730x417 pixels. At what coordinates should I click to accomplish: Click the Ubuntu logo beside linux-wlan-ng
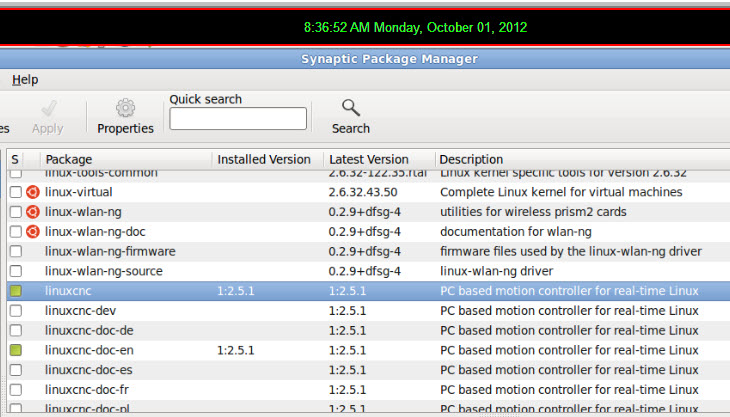pyautogui.click(x=33, y=212)
